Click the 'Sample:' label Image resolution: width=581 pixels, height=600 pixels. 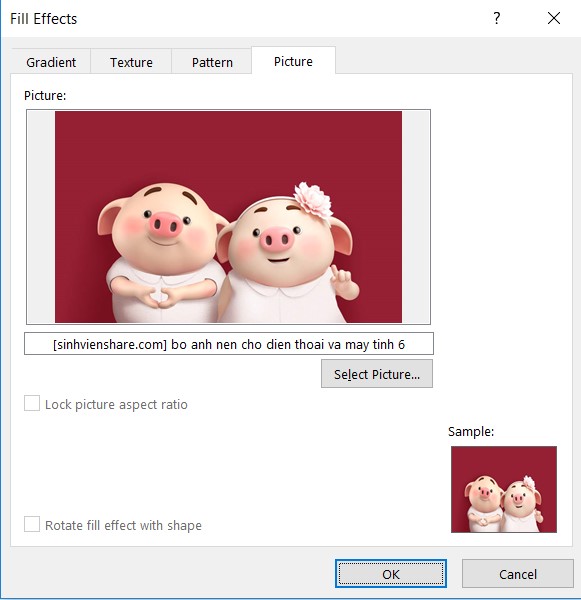(x=471, y=432)
